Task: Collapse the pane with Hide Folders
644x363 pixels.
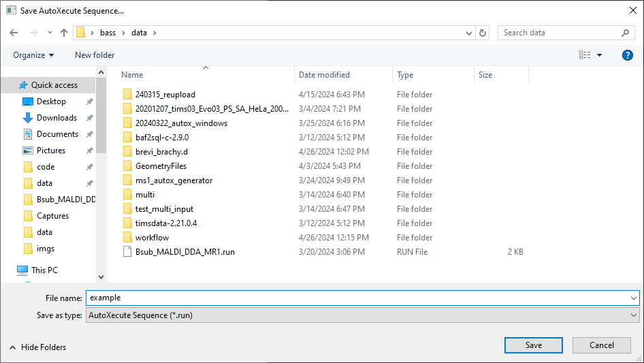Action: (x=38, y=347)
